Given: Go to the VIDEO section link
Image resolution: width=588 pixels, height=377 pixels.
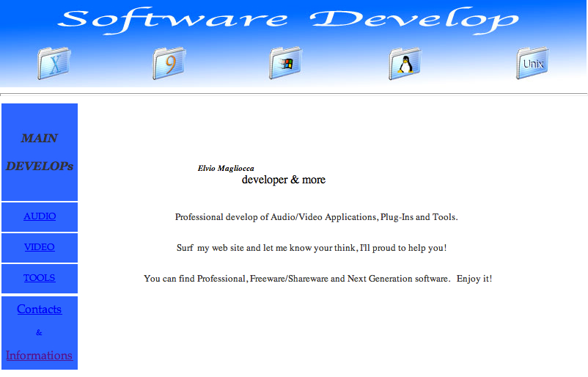Looking at the screenshot, I should [x=40, y=247].
